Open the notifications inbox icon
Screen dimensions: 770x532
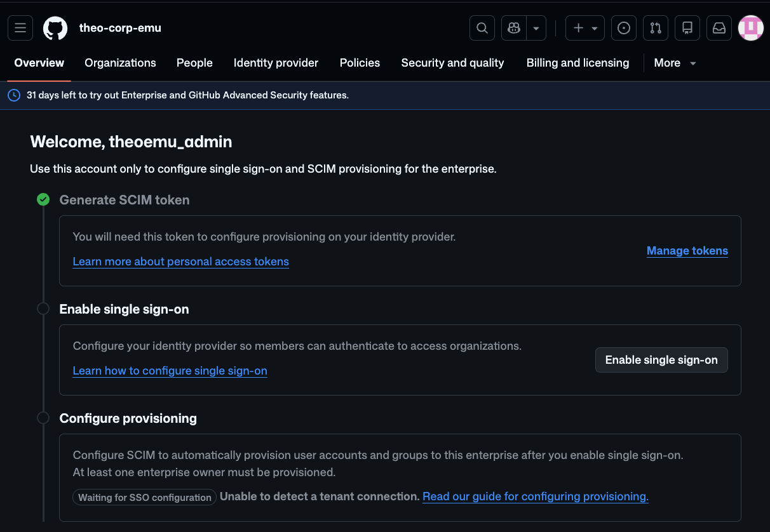tap(719, 28)
